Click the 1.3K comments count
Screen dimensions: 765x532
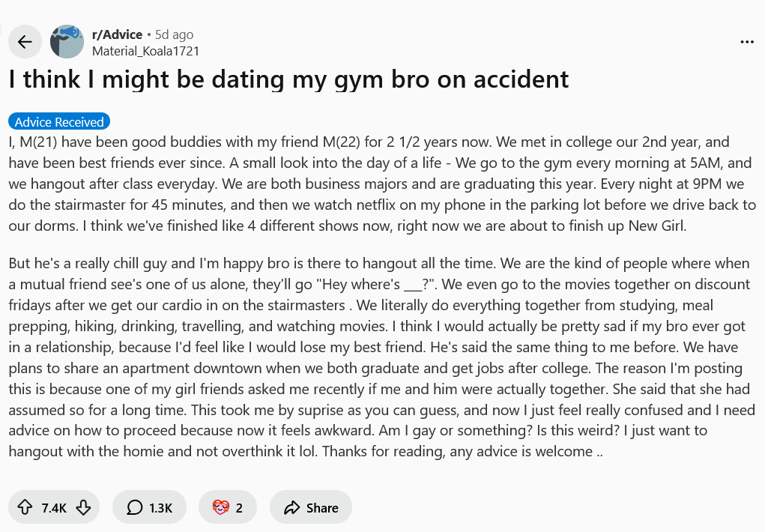[160, 508]
